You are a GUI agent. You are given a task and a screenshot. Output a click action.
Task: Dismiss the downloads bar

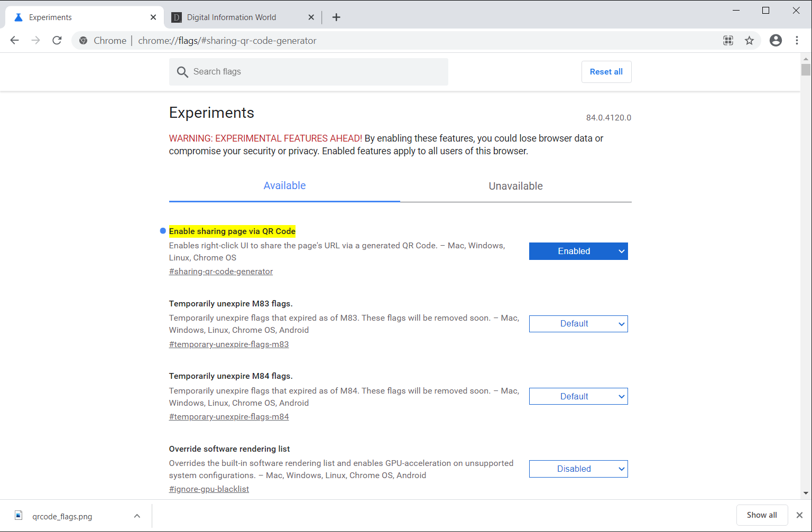pyautogui.click(x=799, y=515)
